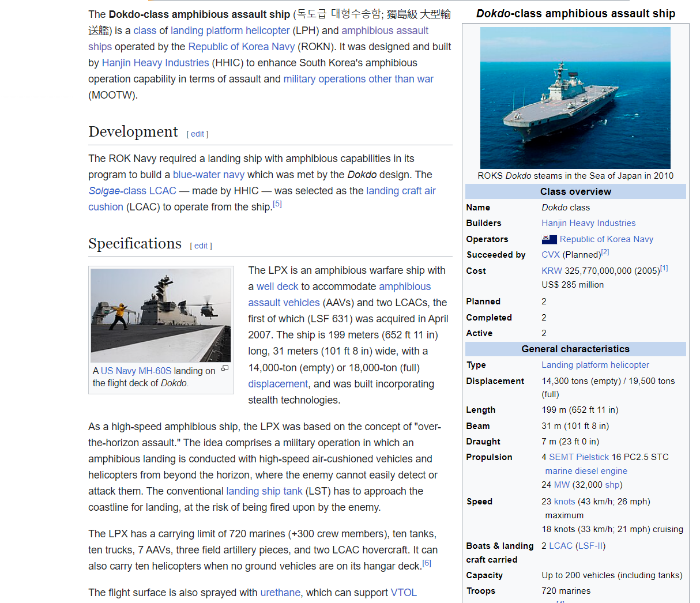Click the '720 marines' Troops value

[x=566, y=591]
